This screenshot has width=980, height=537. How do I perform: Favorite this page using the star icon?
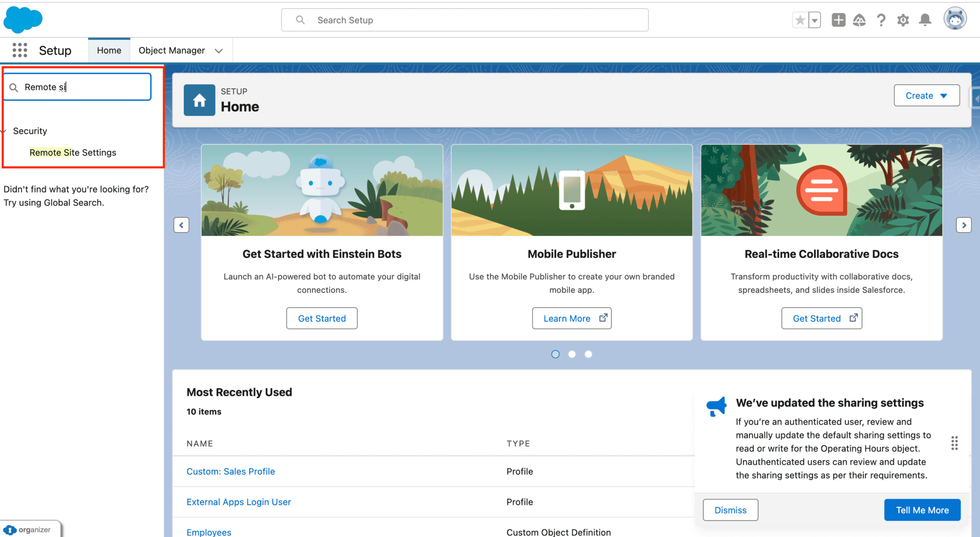(800, 19)
